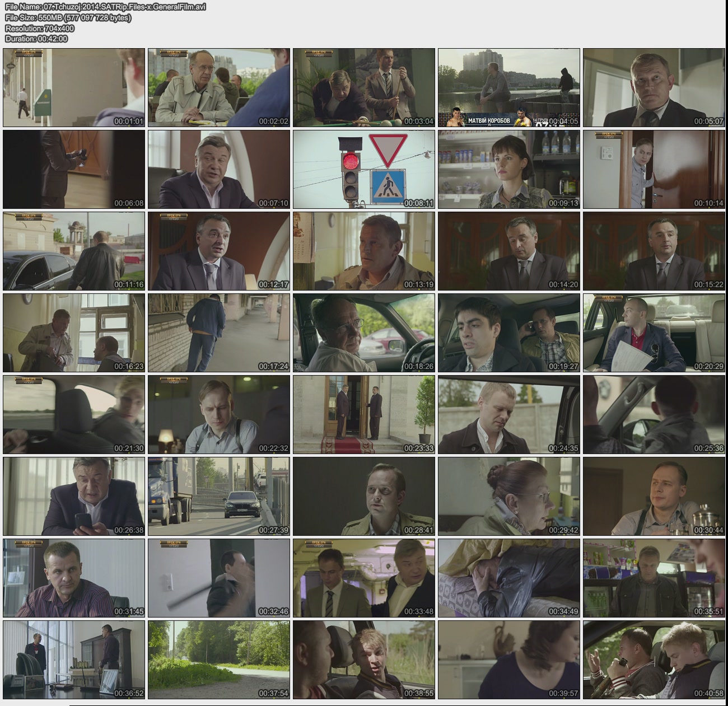Select the office scene thumbnail at 00:36:52
728x706 pixels.
[x=74, y=659]
